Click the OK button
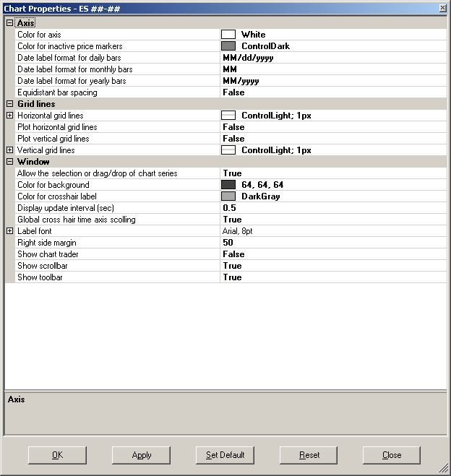Image resolution: width=451 pixels, height=476 pixels. [57, 455]
